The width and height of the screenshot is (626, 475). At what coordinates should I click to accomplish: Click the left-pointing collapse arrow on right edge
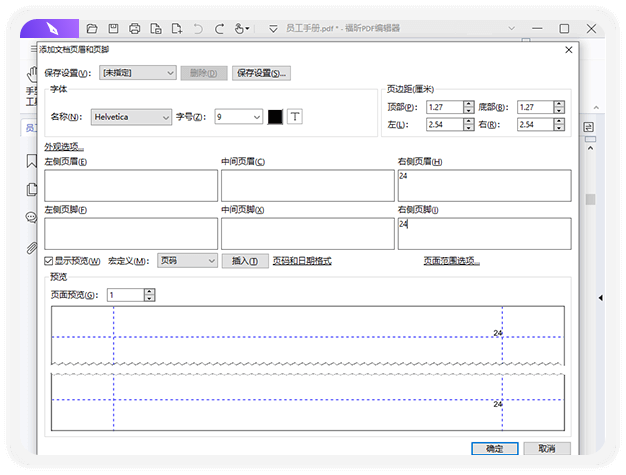600,298
